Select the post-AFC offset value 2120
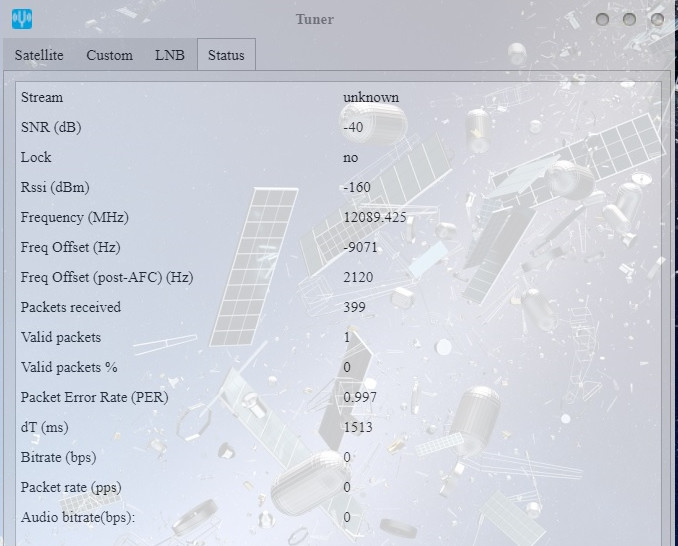This screenshot has height=546, width=678. 357,277
